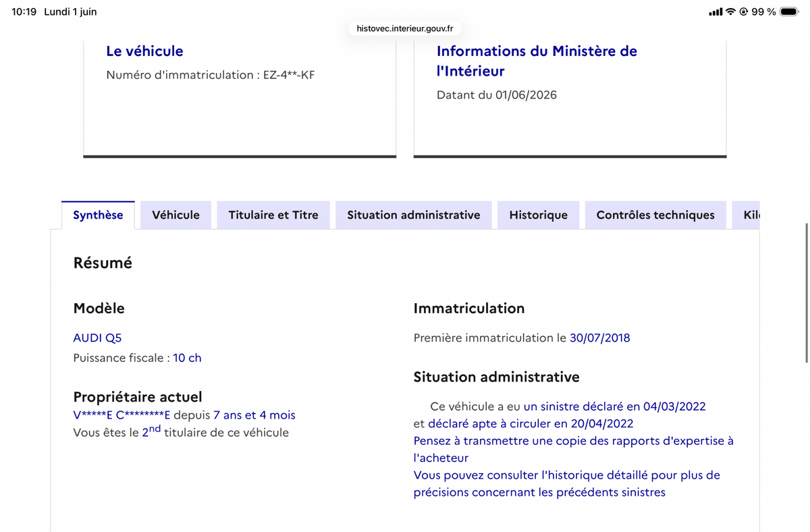Viewport: 810px width, 532px height.
Task: Tap the battery icon in status bar
Action: point(788,11)
